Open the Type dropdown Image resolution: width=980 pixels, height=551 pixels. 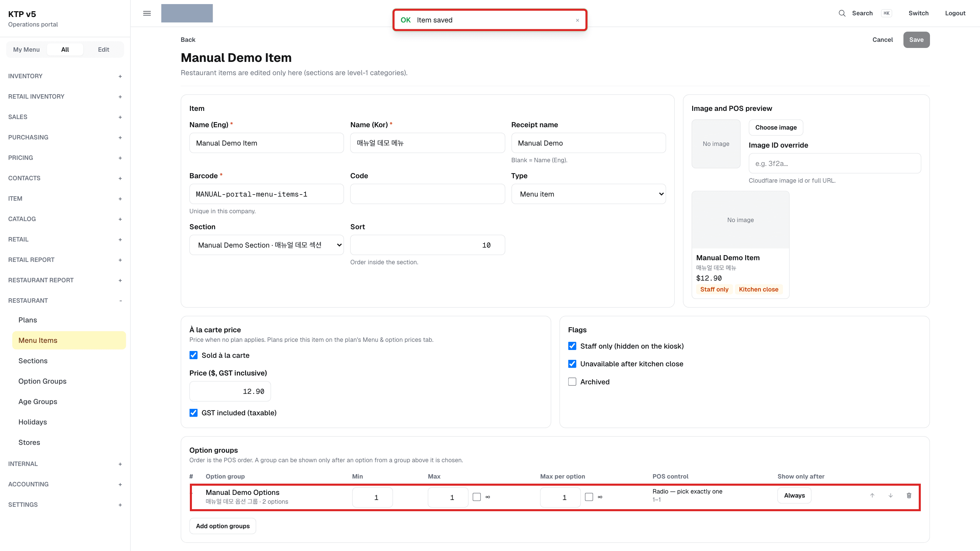tap(588, 194)
